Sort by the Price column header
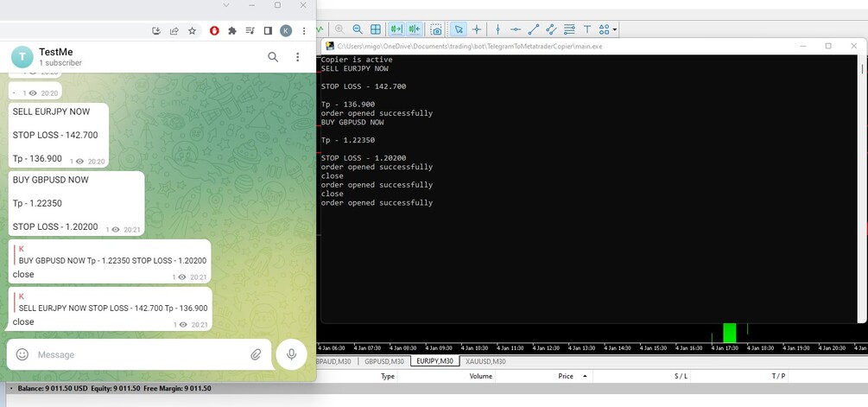This screenshot has width=868, height=407. [x=566, y=376]
